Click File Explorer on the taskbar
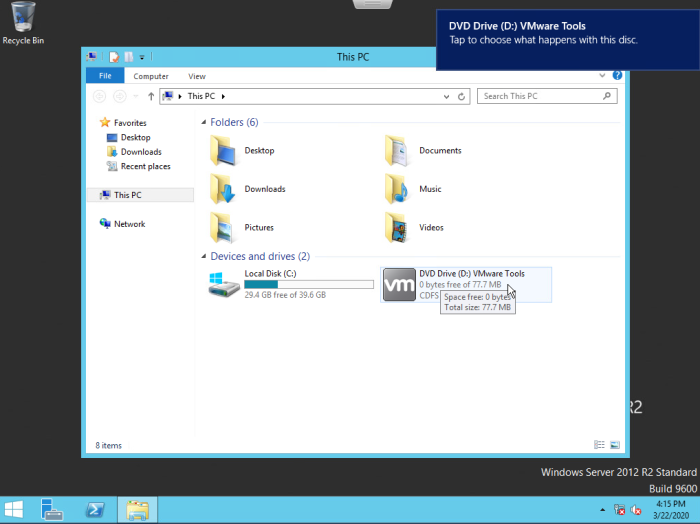This screenshot has height=524, width=700. tap(138, 510)
